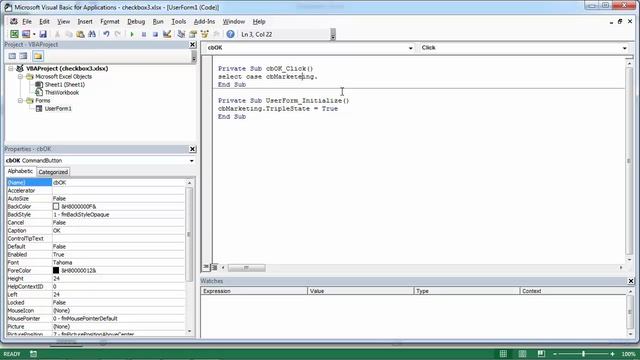The height and width of the screenshot is (360, 640).
Task: Click the ForeColor black swatch
Action: pos(56,271)
